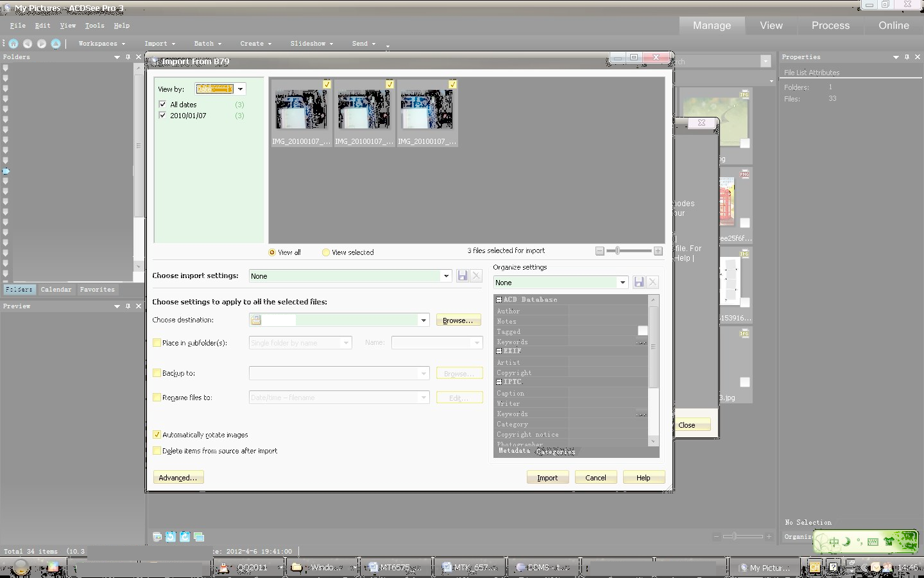This screenshot has width=924, height=578.
Task: Click the Up one level toolbar icon
Action: pyautogui.click(x=56, y=44)
